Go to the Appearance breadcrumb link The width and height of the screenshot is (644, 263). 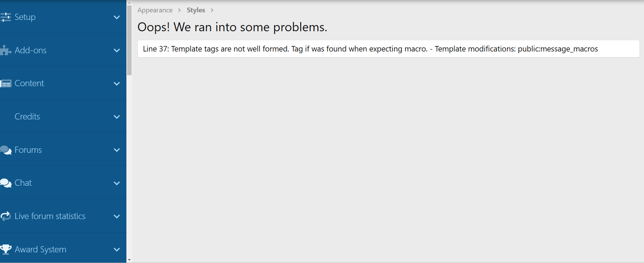pyautogui.click(x=155, y=10)
